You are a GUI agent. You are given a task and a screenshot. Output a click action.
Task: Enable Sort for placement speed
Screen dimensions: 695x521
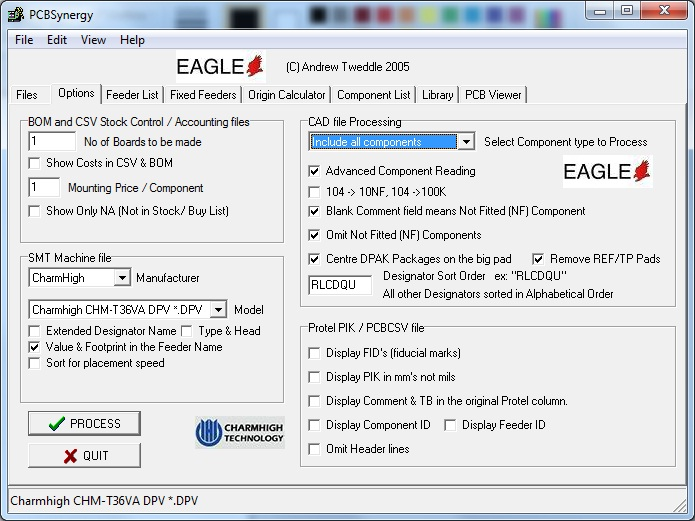[34, 363]
